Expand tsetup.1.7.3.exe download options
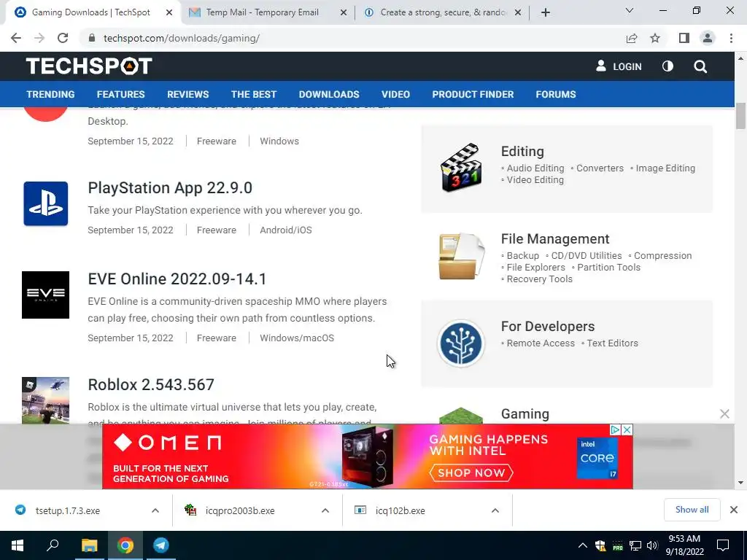This screenshot has height=560, width=747. point(155,510)
